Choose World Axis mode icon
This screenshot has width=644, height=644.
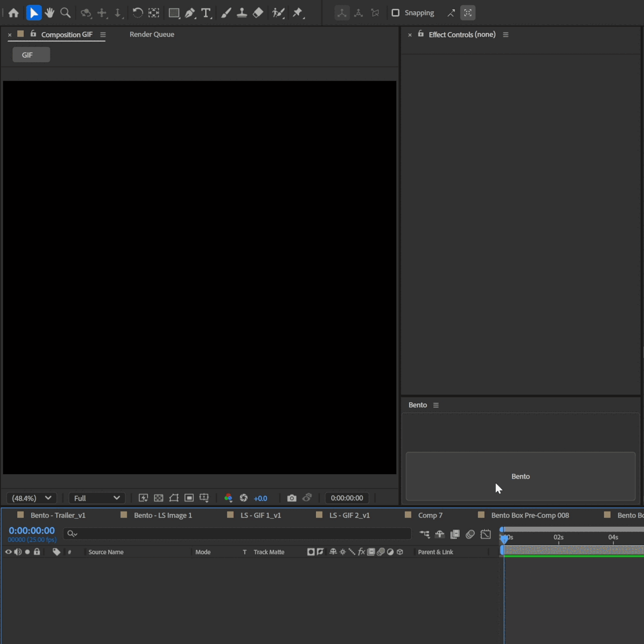(x=359, y=13)
